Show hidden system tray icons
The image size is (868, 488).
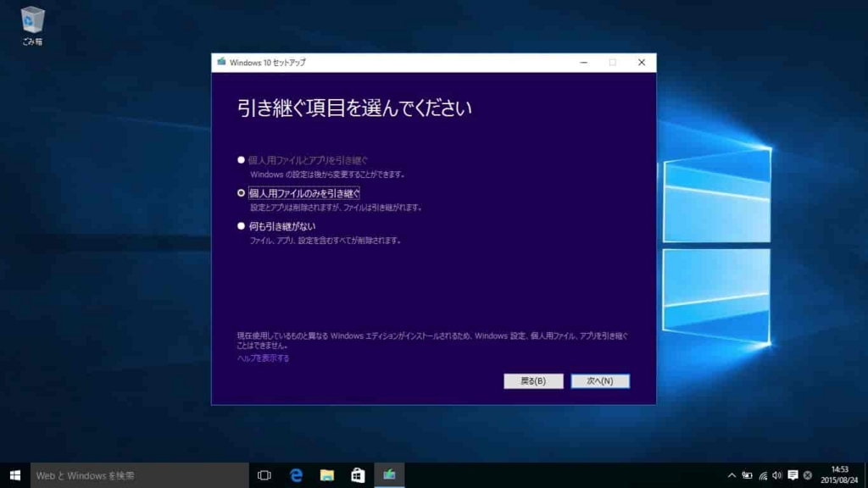(732, 475)
